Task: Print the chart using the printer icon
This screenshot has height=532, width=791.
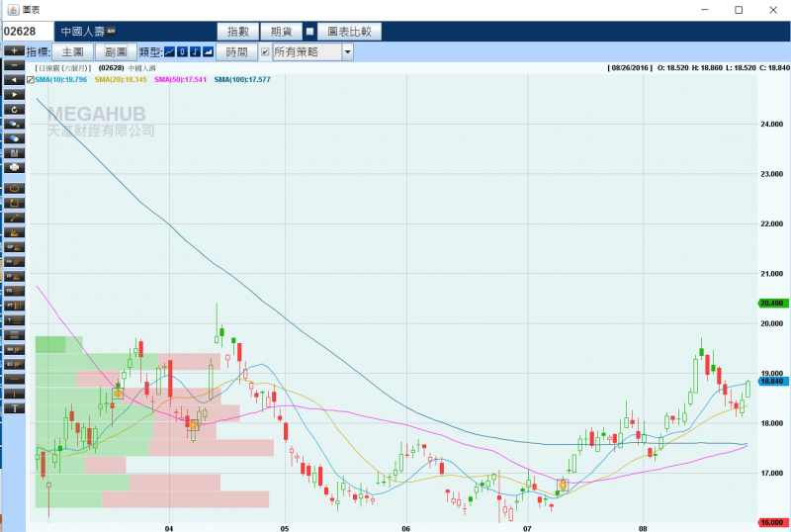Action: [15, 167]
